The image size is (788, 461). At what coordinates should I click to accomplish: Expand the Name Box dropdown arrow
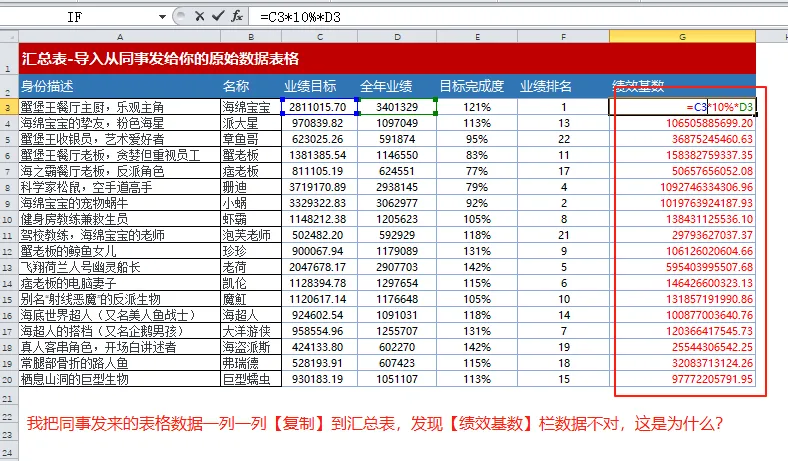pyautogui.click(x=162, y=17)
